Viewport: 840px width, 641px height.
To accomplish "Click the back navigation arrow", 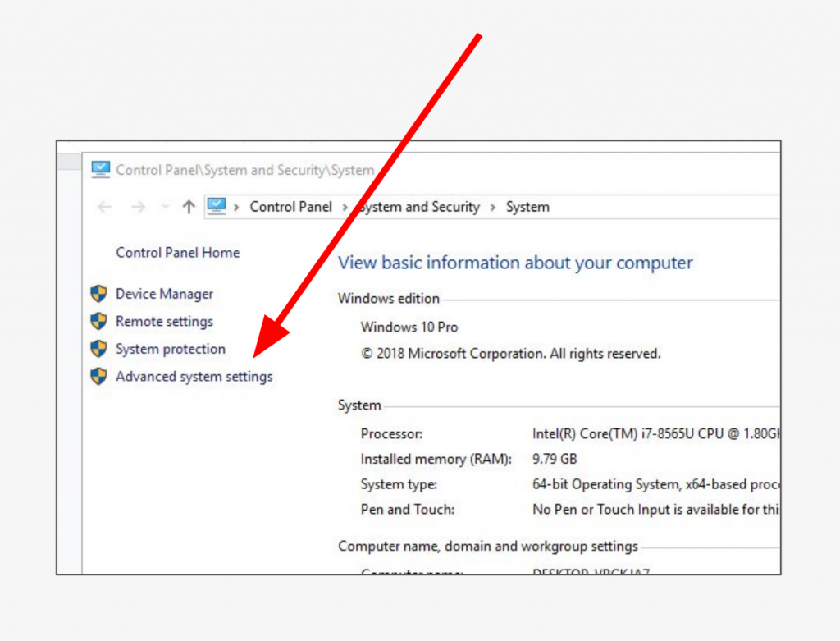I will click(x=103, y=207).
